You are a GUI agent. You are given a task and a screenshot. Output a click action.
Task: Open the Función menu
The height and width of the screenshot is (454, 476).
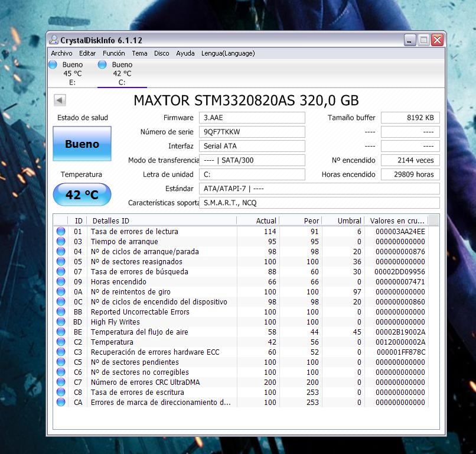coord(113,53)
